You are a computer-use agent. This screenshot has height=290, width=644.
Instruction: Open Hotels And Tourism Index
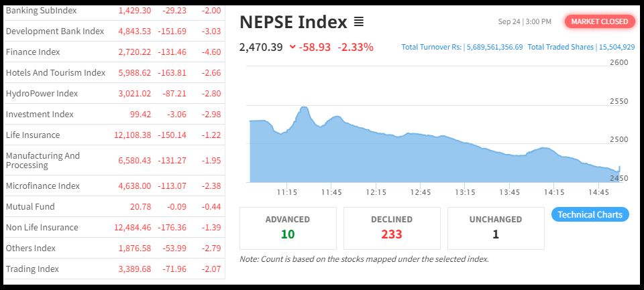56,73
